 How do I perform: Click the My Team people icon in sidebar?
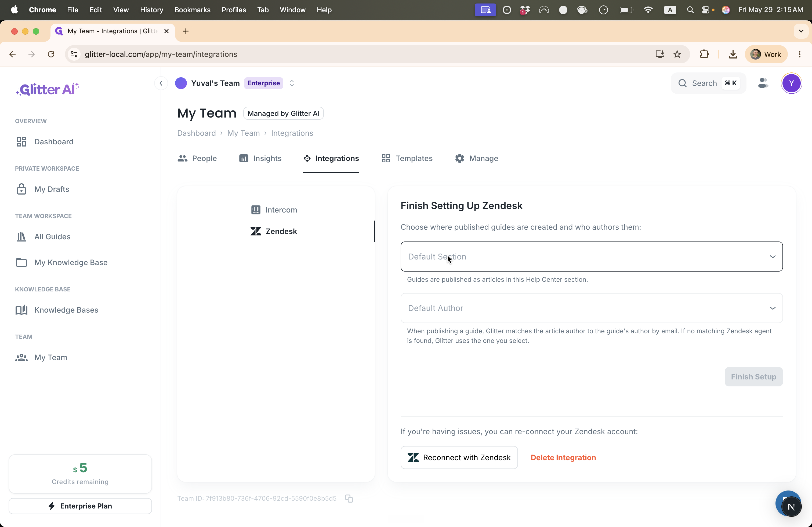click(x=21, y=357)
